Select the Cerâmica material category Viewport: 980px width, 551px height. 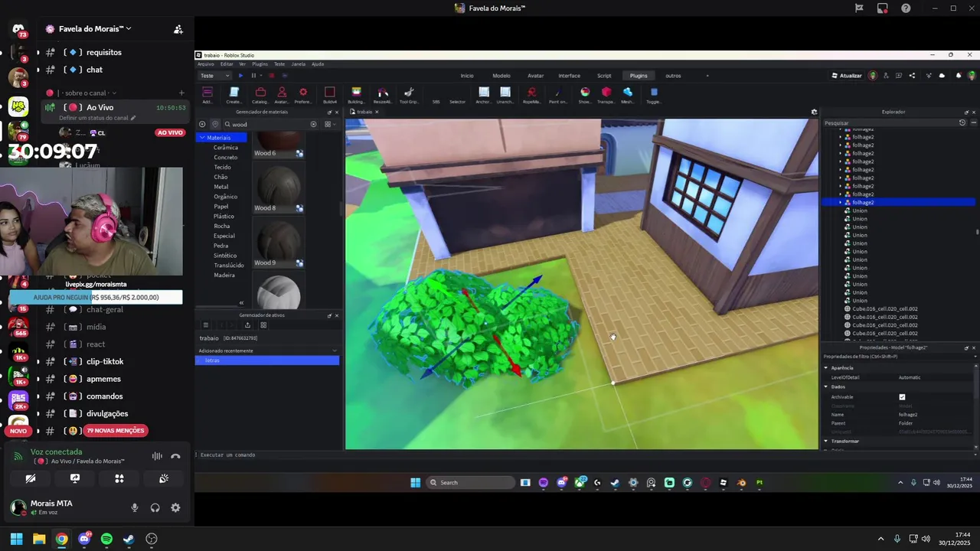[x=225, y=148]
